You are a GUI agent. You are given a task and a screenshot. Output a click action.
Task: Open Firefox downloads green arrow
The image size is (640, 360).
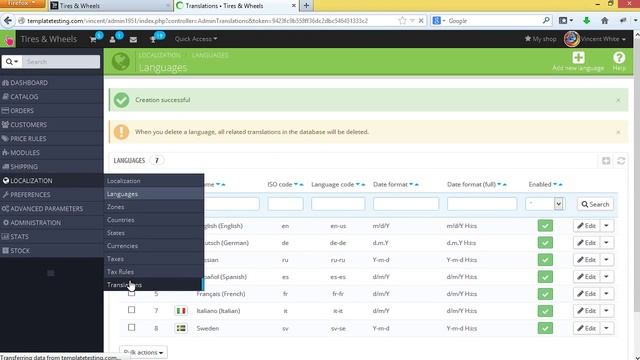click(587, 20)
